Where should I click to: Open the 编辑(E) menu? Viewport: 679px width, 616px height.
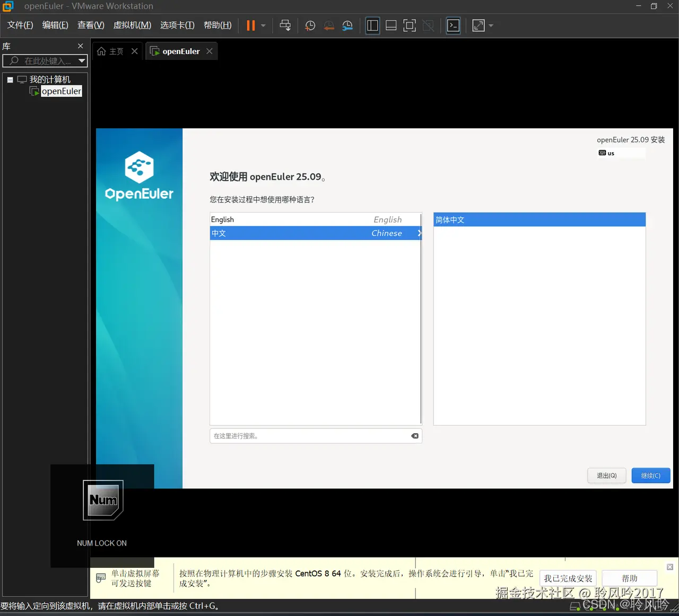tap(55, 25)
